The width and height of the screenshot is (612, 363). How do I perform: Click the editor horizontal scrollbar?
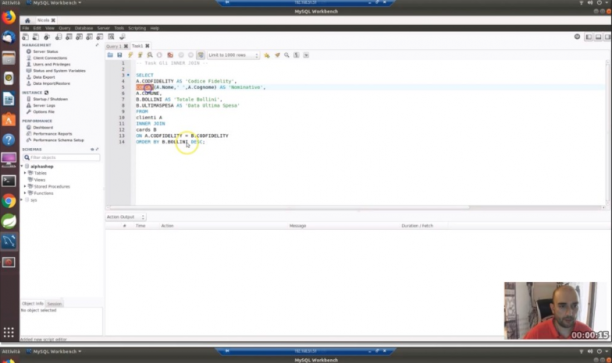(x=289, y=208)
